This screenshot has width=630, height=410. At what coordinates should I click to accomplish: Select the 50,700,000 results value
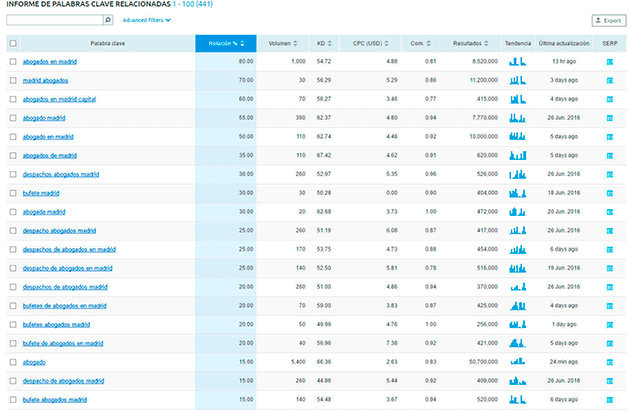483,362
